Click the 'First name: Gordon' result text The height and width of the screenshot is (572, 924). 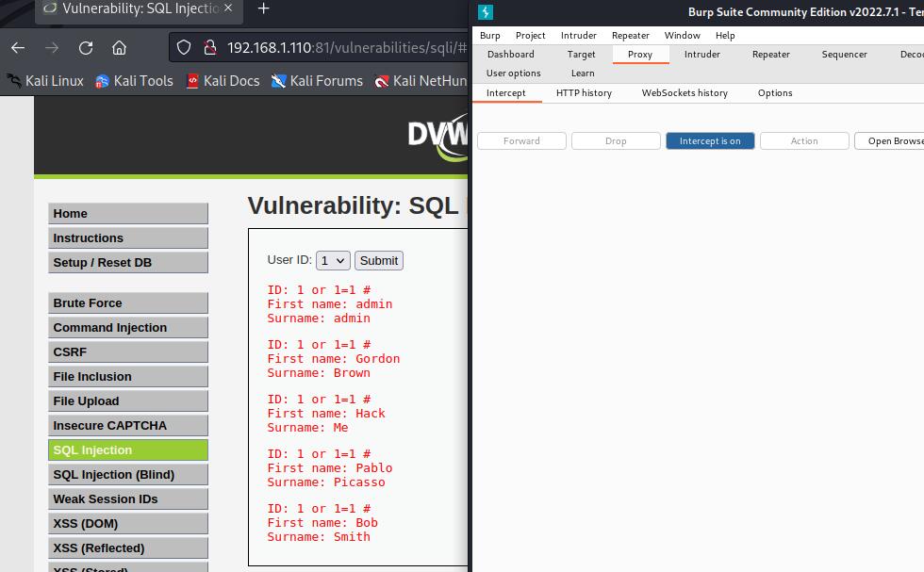(334, 359)
